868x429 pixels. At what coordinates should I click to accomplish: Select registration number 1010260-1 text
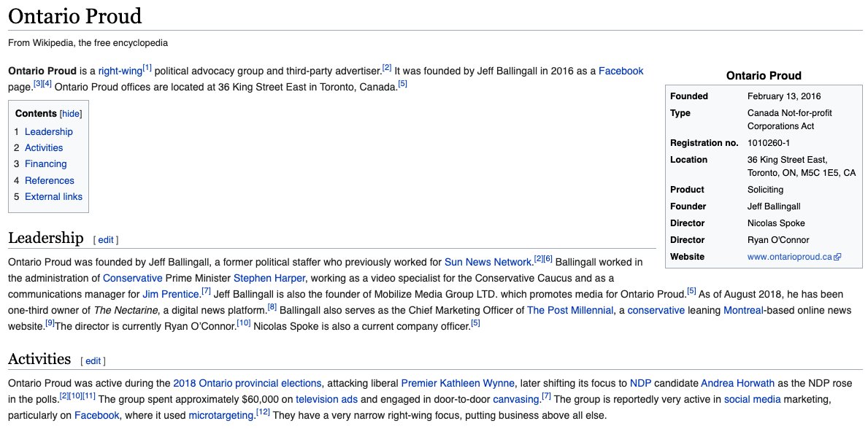tap(769, 143)
